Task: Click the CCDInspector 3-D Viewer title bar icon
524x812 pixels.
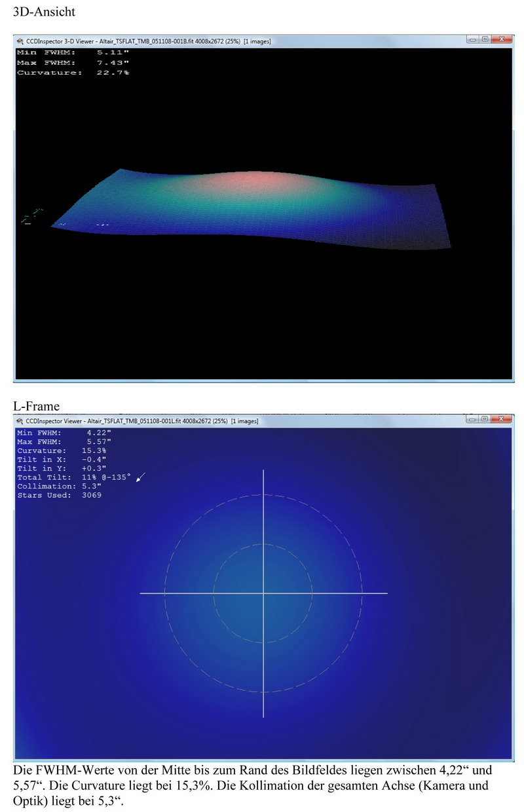Action: point(20,41)
